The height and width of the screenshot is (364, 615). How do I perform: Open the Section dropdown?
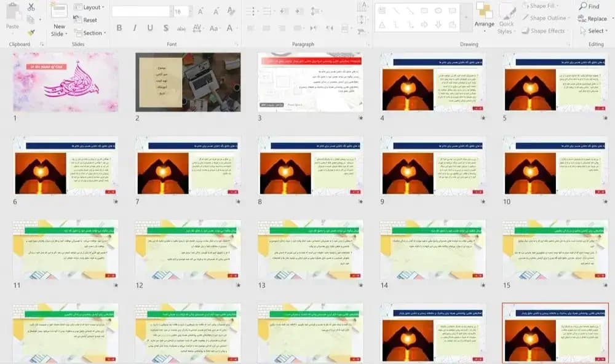90,33
